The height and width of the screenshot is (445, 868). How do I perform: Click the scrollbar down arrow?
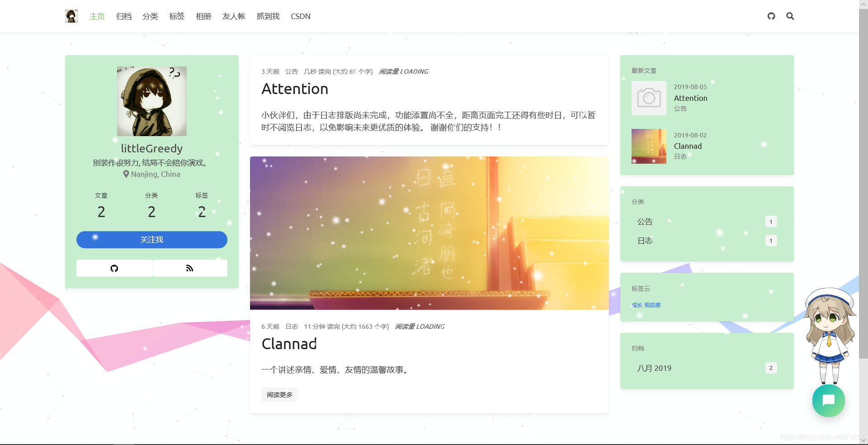pos(863,440)
